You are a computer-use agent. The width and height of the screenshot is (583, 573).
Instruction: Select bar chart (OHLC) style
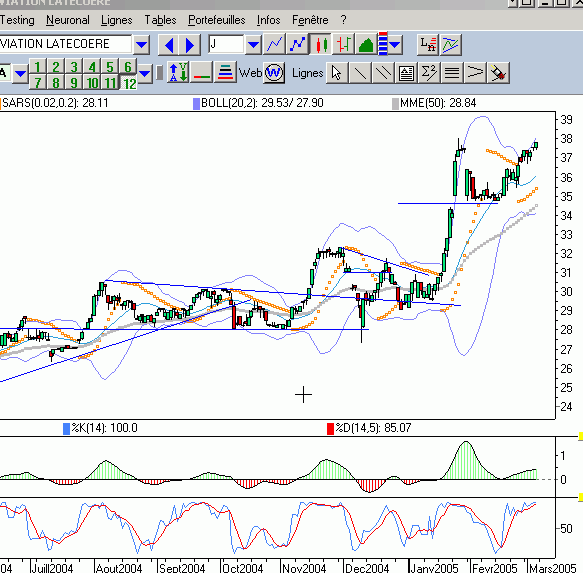point(344,45)
